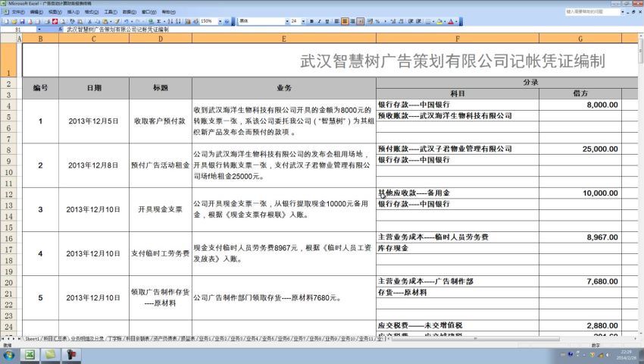Image resolution: width=644 pixels, height=364 pixels.
Task: Toggle Bold formatting
Action: tap(311, 21)
